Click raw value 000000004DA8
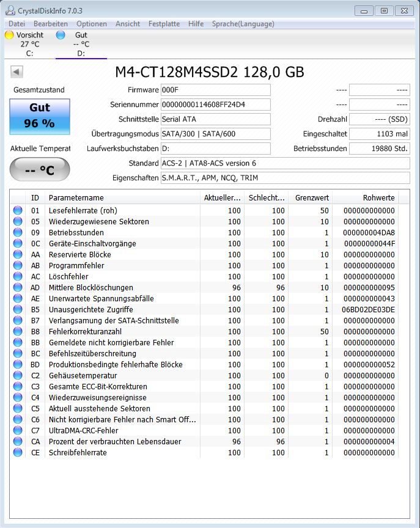Image resolution: width=420 pixels, height=528 pixels. (x=369, y=232)
